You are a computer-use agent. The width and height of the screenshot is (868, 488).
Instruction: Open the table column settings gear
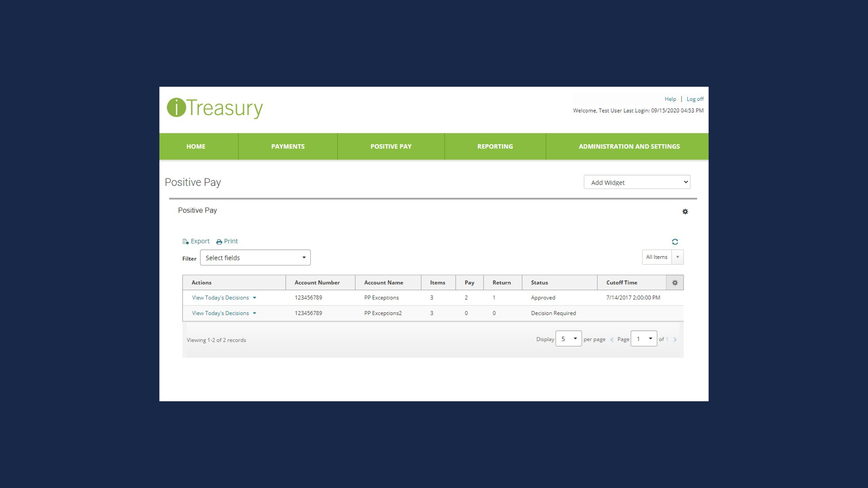point(675,283)
